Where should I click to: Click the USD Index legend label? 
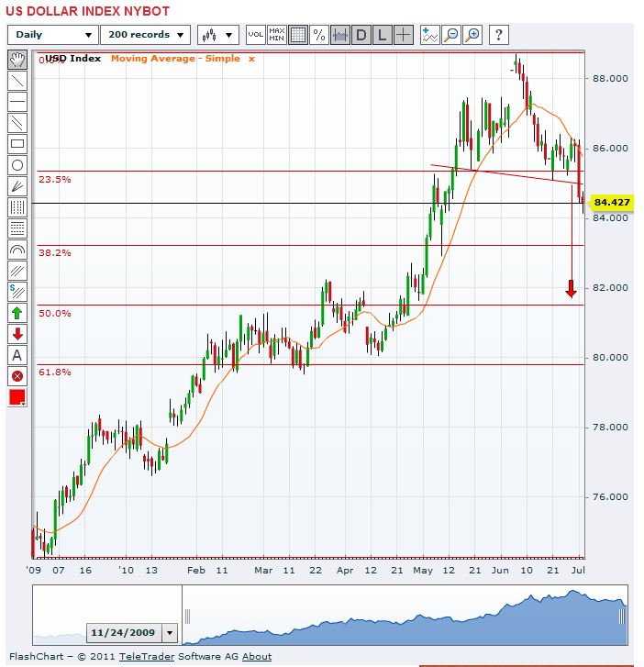pos(72,59)
